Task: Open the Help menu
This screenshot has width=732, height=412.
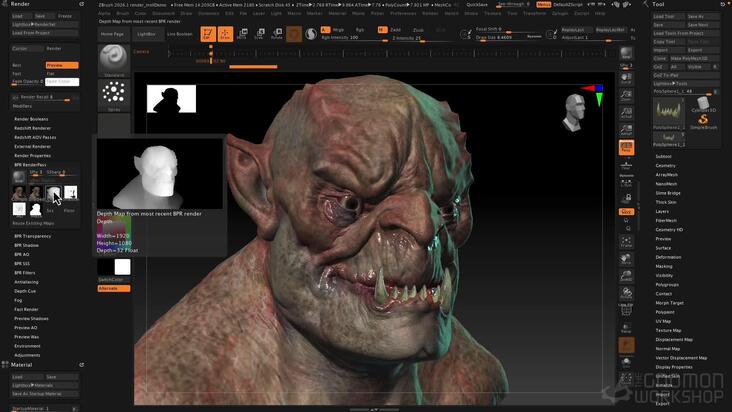Action: [600, 14]
